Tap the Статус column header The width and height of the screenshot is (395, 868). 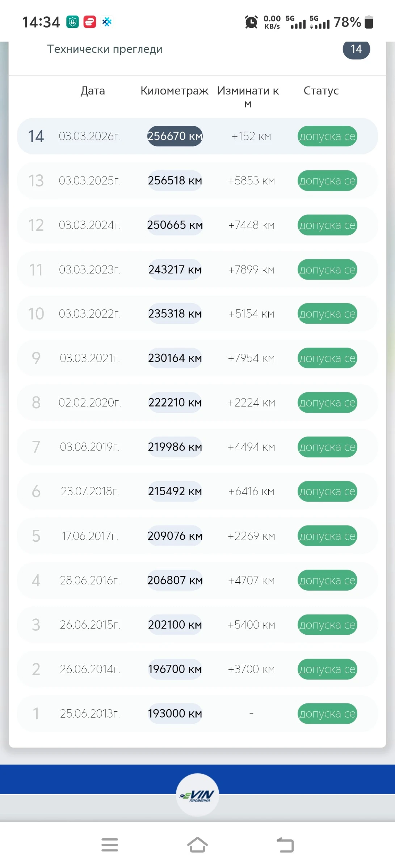(321, 91)
